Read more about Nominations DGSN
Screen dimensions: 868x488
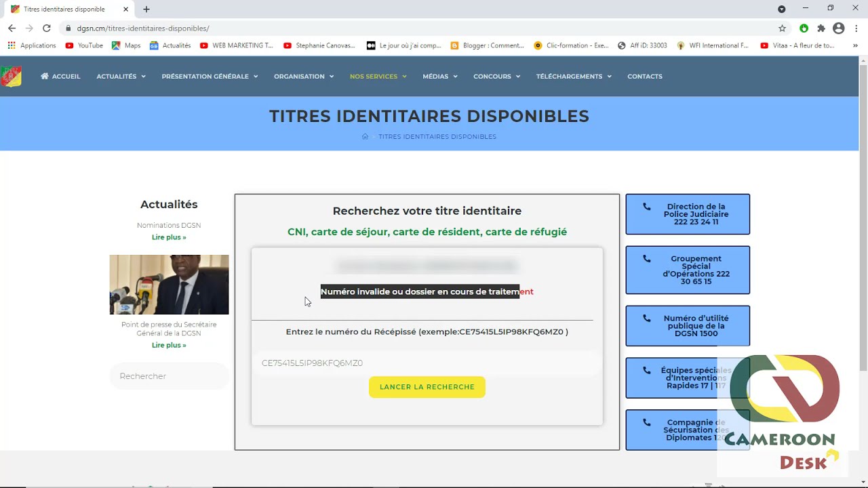click(x=169, y=237)
